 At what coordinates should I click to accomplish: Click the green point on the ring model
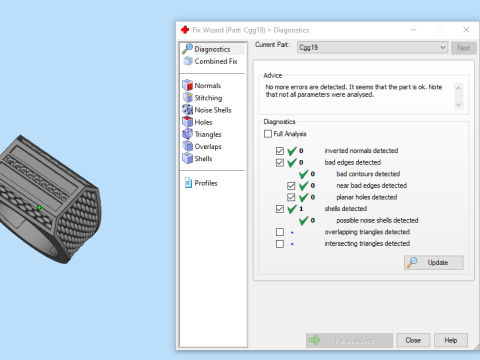pyautogui.click(x=39, y=208)
